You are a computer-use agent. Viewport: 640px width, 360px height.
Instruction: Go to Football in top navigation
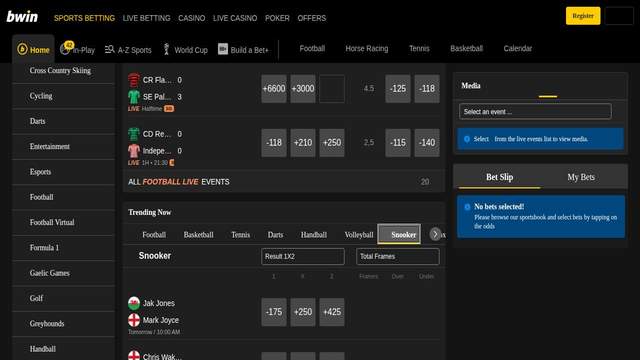(x=312, y=49)
